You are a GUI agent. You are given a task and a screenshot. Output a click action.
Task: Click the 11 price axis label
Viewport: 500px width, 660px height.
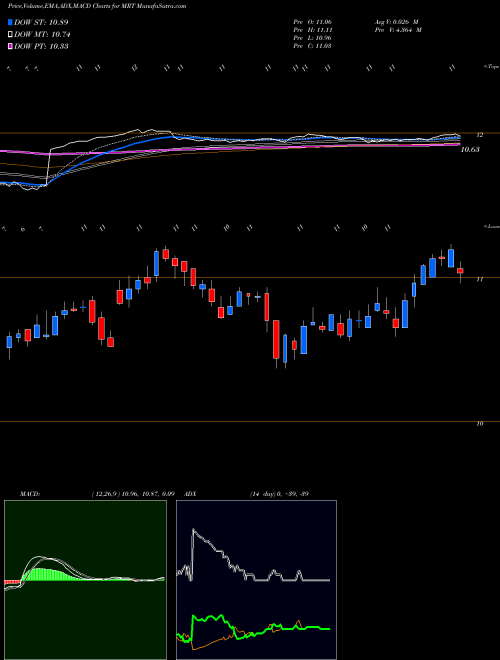(480, 279)
